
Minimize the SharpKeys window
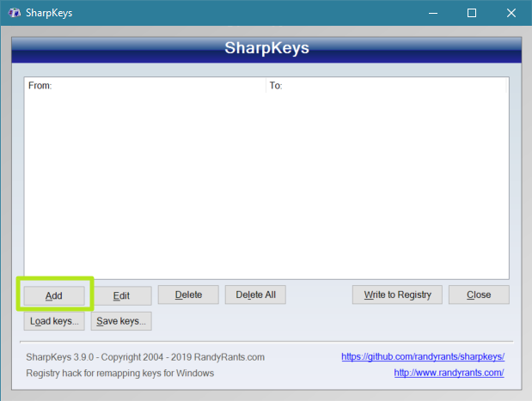[433, 13]
